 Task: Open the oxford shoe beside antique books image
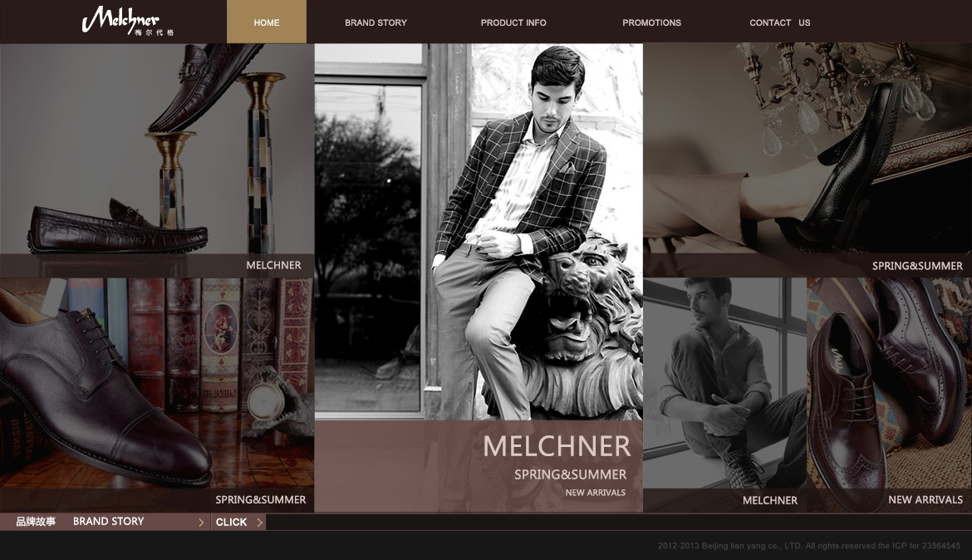tap(157, 386)
